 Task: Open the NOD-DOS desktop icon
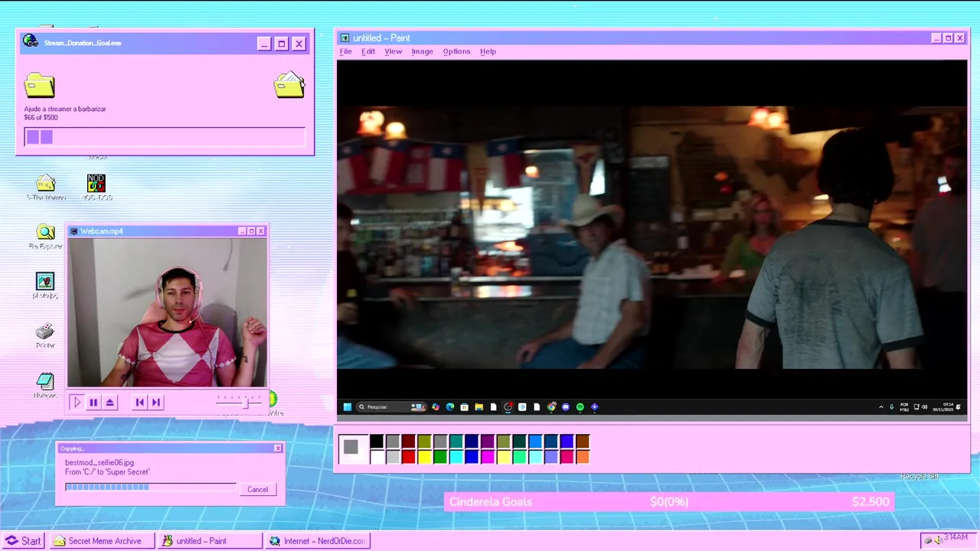96,187
